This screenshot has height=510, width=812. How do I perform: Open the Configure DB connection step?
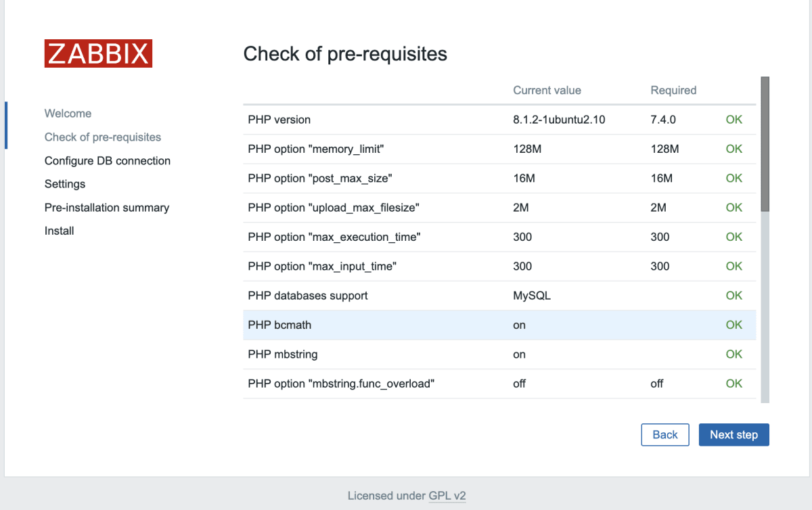point(107,160)
